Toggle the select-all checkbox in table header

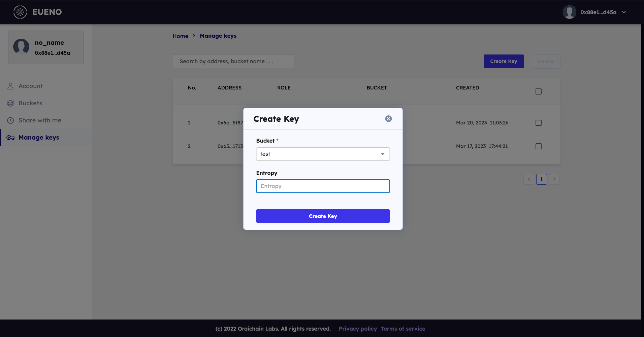coord(538,91)
